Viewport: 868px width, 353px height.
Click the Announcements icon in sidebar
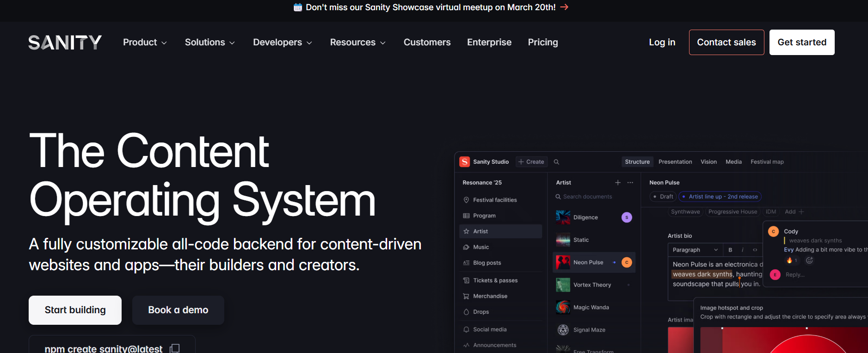coord(466,345)
